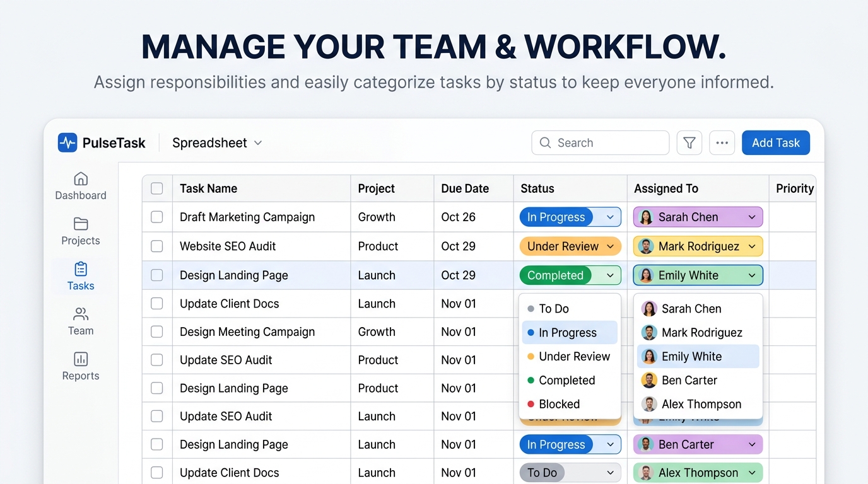Check the Website SEO Audit row checkbox
The width and height of the screenshot is (868, 484).
tap(157, 246)
